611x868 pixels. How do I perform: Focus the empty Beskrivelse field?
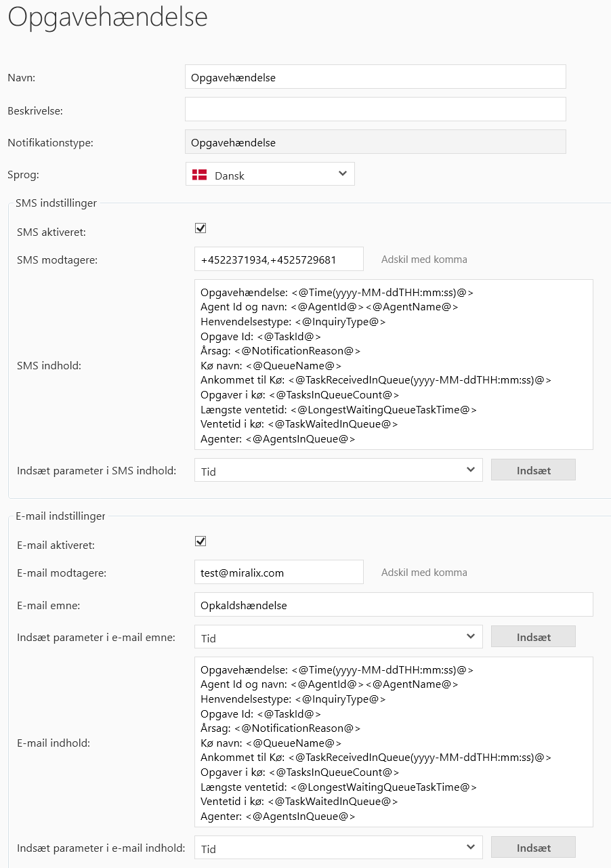tap(375, 110)
